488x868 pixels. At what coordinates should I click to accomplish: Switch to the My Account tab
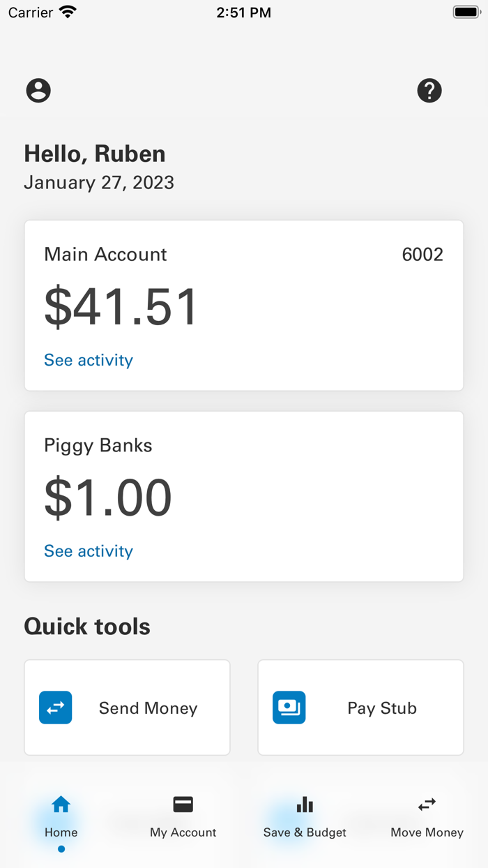[x=183, y=818]
